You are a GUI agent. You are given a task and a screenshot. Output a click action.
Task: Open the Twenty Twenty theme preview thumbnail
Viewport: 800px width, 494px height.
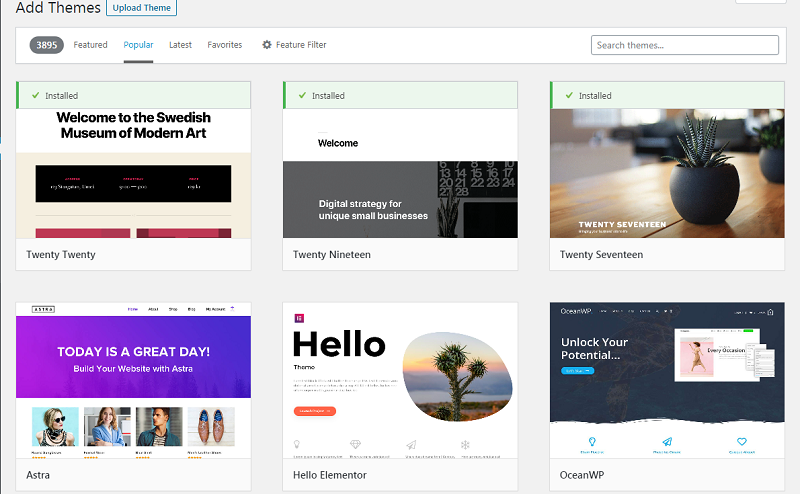pos(133,173)
